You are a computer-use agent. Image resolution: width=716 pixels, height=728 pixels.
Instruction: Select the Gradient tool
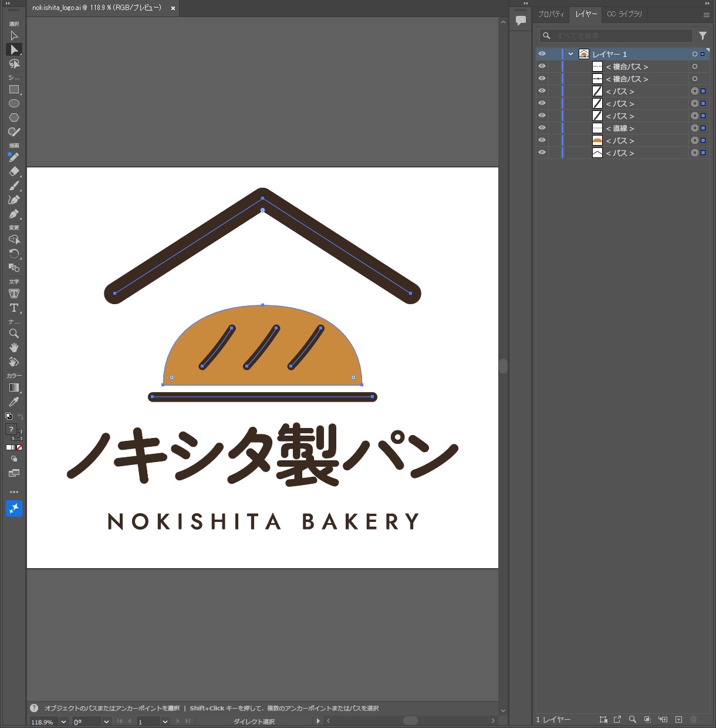click(14, 387)
